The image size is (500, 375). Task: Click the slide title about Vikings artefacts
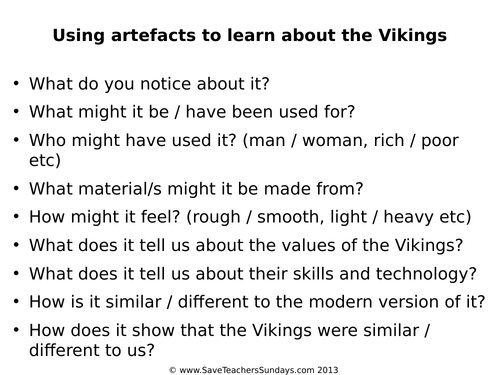coord(250,36)
